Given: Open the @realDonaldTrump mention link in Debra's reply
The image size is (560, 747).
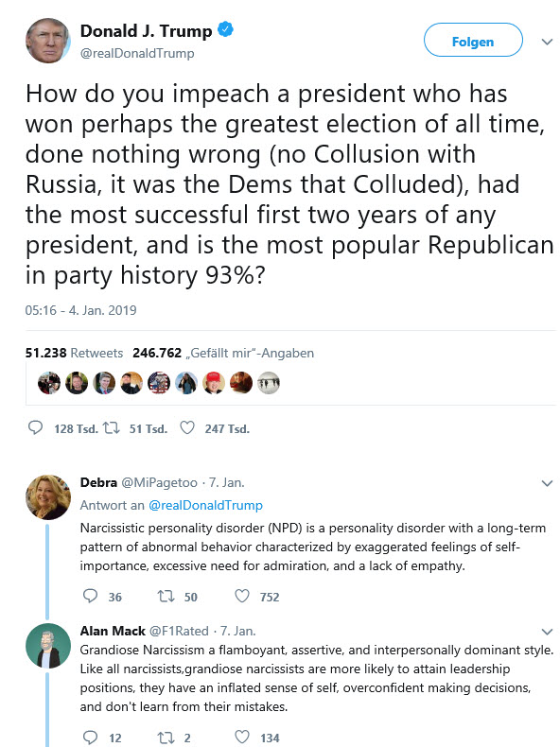Looking at the screenshot, I should pos(205,505).
